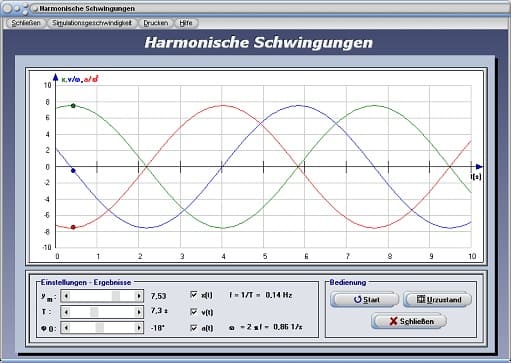
Task: Open the Drucken menu
Action: point(155,23)
